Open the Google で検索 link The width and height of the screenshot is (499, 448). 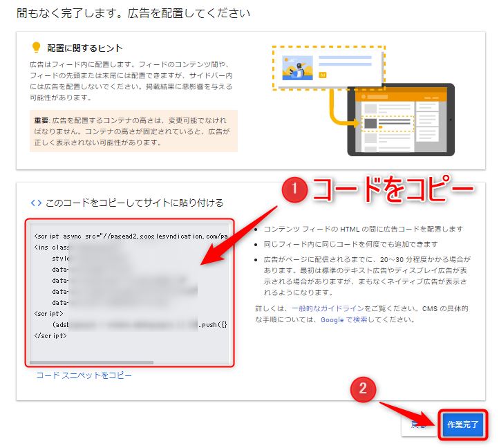tap(344, 319)
